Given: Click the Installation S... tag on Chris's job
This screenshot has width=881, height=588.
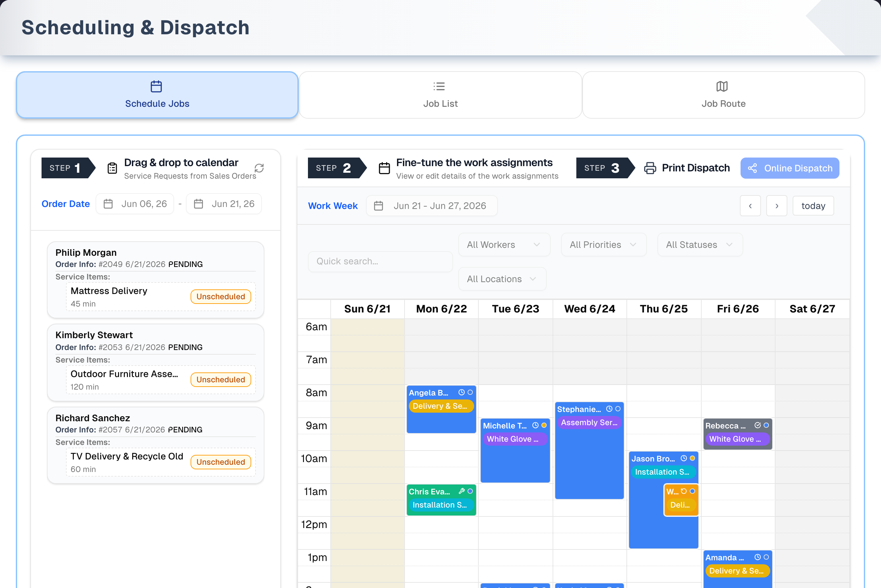Looking at the screenshot, I should click(441, 505).
